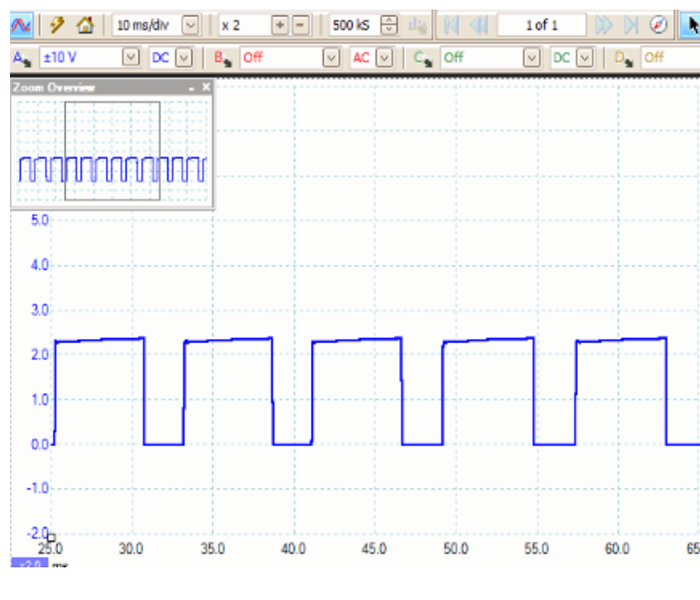Viewport: 700px width, 600px height.
Task: Click the 1.0 voltage axis label
Action: (40, 400)
